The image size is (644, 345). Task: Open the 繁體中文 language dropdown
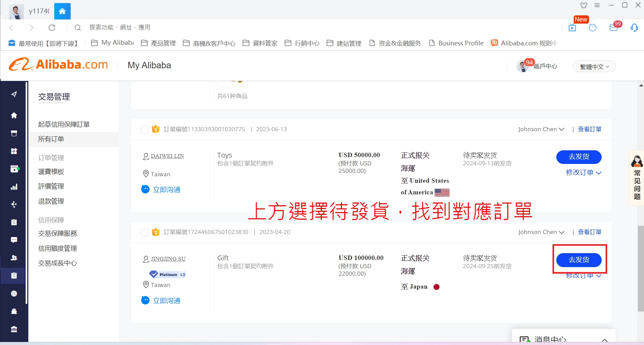594,67
